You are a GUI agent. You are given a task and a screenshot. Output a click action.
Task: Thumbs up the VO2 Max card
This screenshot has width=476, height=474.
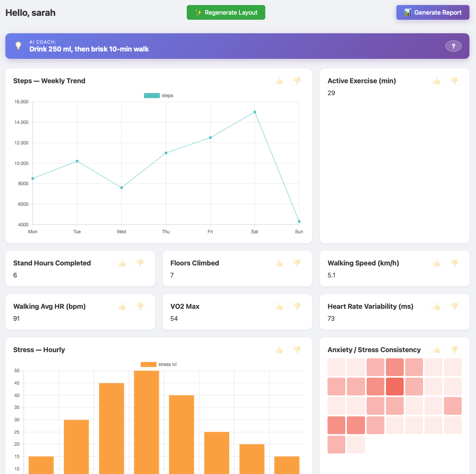pyautogui.click(x=279, y=306)
